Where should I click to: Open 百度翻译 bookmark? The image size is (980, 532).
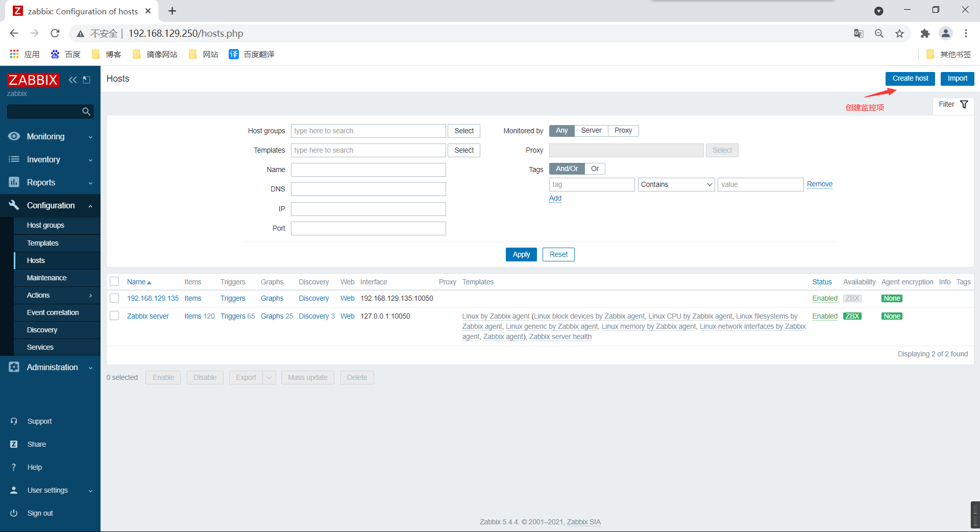click(x=252, y=54)
